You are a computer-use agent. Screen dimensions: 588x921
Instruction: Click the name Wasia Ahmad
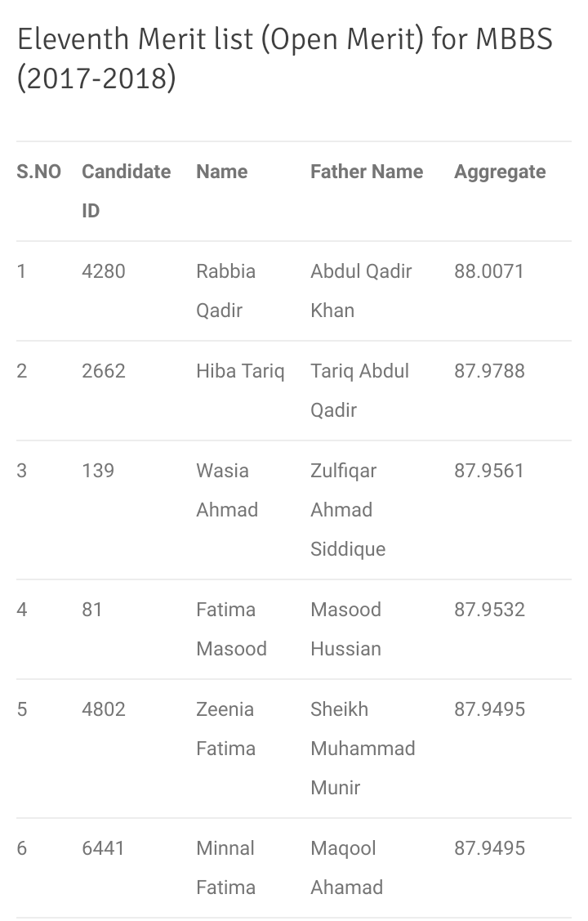[x=226, y=490]
